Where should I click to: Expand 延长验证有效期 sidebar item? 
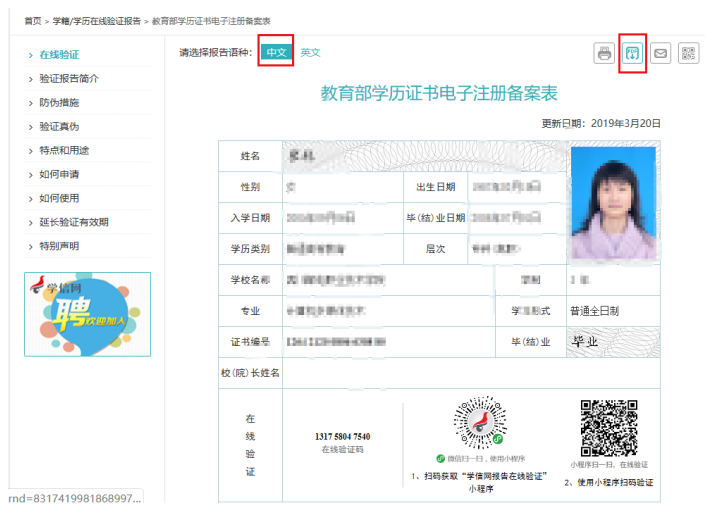[x=74, y=222]
